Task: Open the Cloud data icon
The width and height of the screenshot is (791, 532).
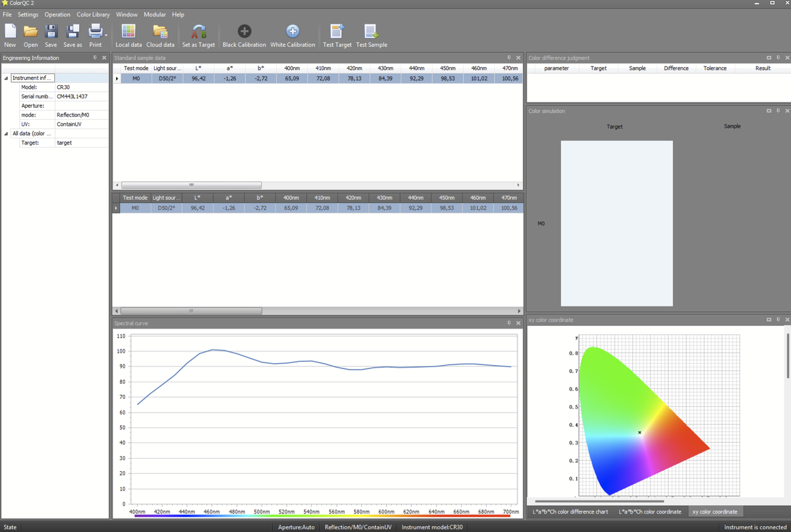Action: click(160, 32)
